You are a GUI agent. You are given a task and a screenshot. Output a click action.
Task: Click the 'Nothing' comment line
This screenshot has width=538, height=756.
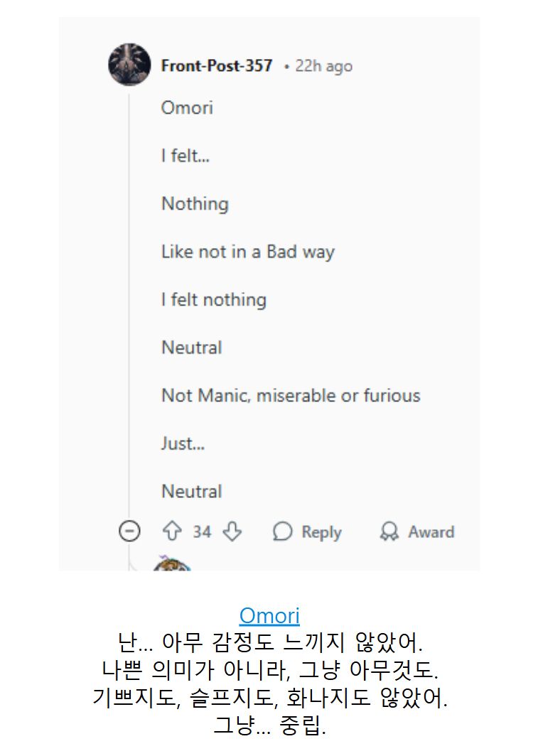[x=195, y=204]
